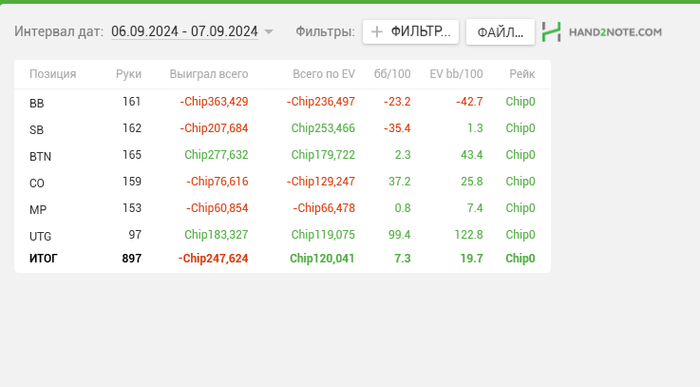Screen dimensions: 700x387
Task: Click the plus icon in filter button
Action: [x=377, y=32]
